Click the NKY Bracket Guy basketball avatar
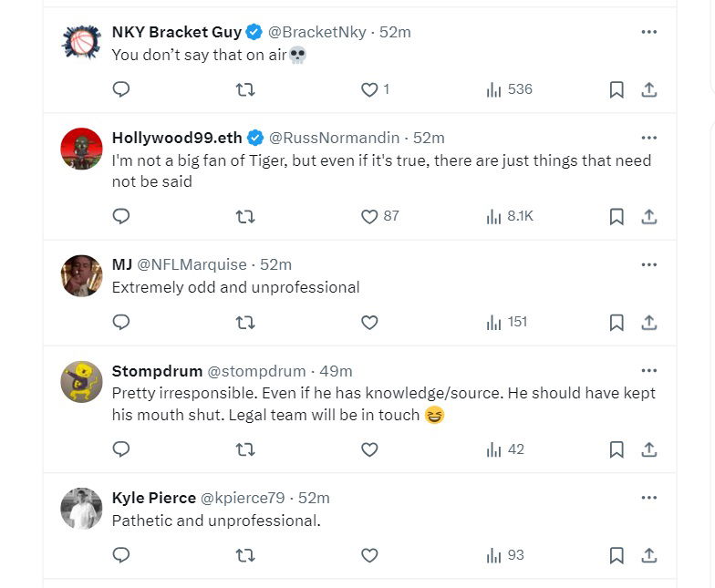Screen dimensions: 715x588 coord(82,42)
